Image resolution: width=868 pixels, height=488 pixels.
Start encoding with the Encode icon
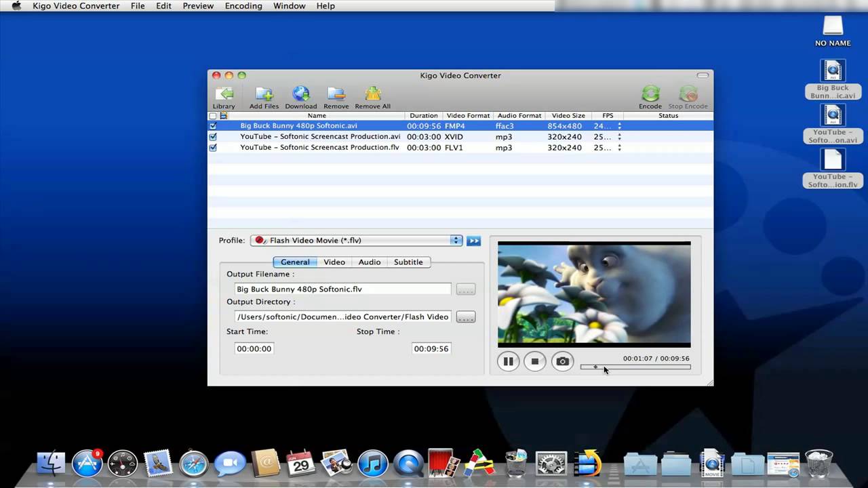pyautogui.click(x=650, y=98)
